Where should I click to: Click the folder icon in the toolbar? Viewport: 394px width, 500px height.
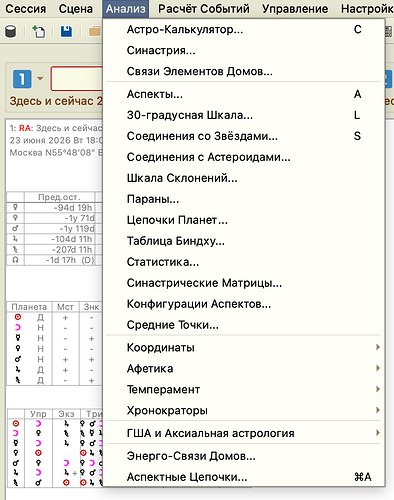[95, 32]
